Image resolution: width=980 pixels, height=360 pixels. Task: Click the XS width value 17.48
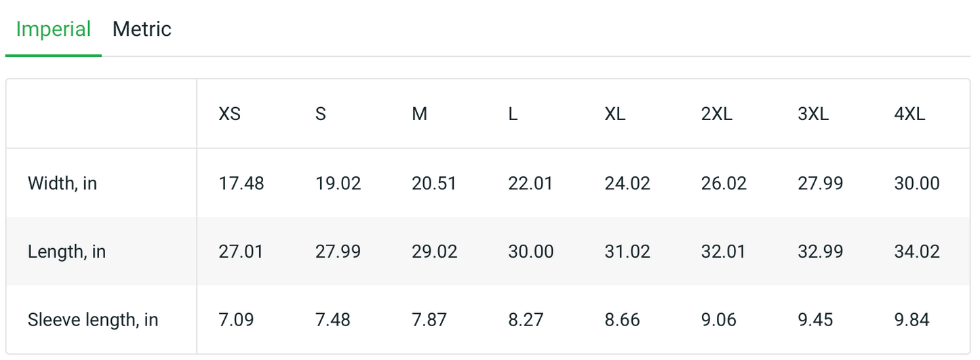241,183
